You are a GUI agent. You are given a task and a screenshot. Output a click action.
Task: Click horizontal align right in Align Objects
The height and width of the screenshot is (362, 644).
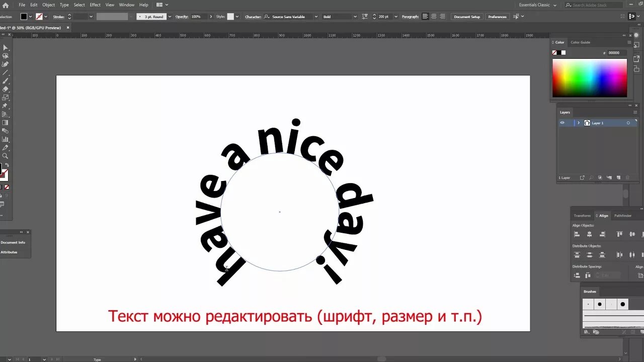point(602,234)
